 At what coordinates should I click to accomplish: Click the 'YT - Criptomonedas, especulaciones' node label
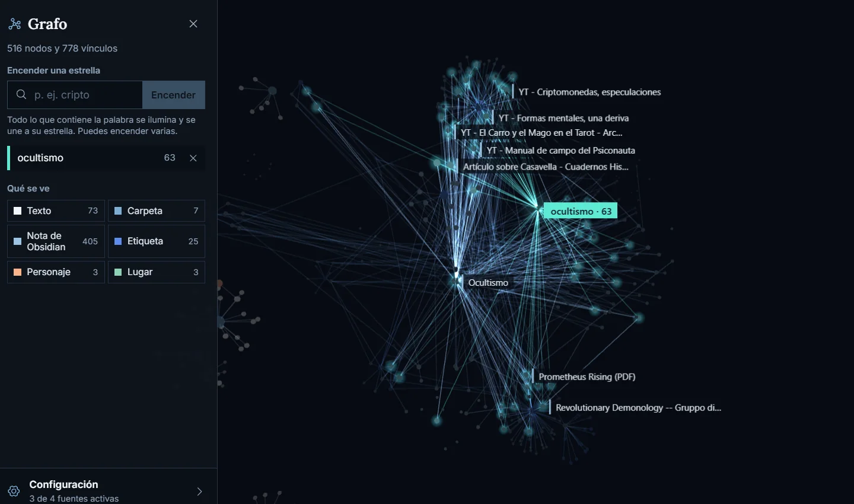(589, 92)
